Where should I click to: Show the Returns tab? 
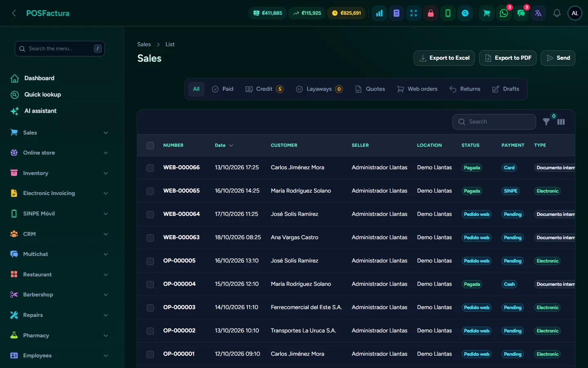pyautogui.click(x=465, y=89)
